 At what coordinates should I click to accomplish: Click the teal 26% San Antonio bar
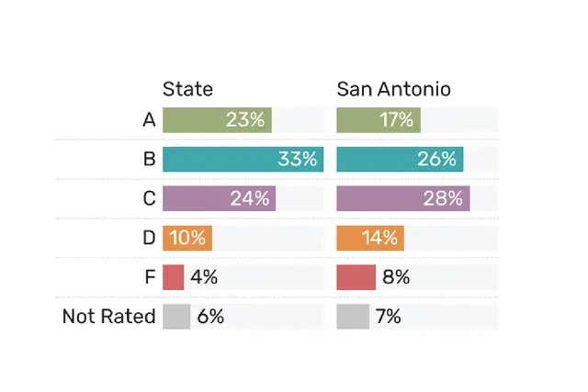point(400,159)
